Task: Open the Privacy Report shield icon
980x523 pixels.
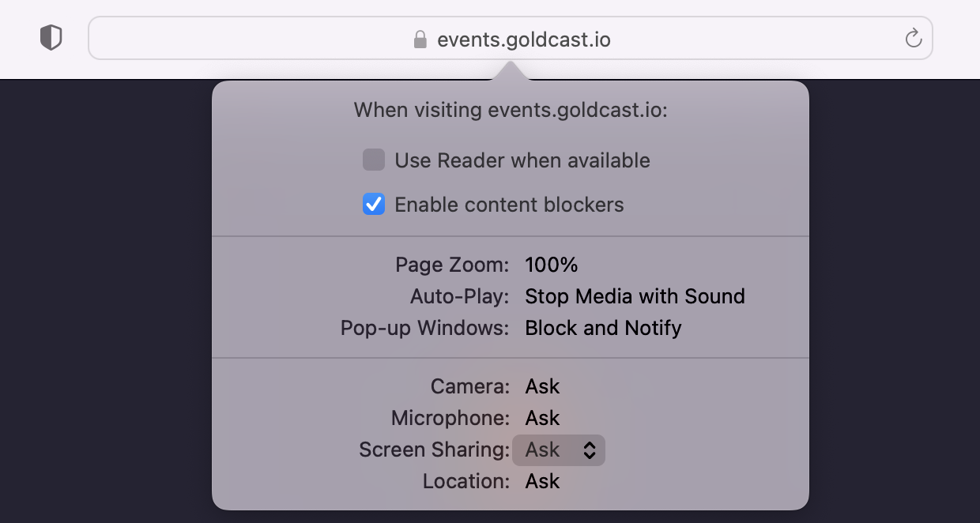Action: 51,38
